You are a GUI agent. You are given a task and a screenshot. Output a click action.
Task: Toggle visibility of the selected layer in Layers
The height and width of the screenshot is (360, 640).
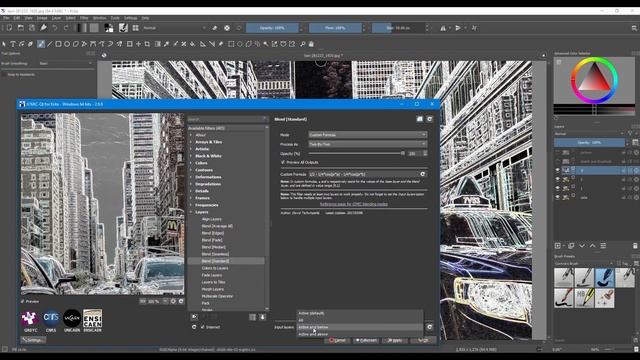click(558, 170)
